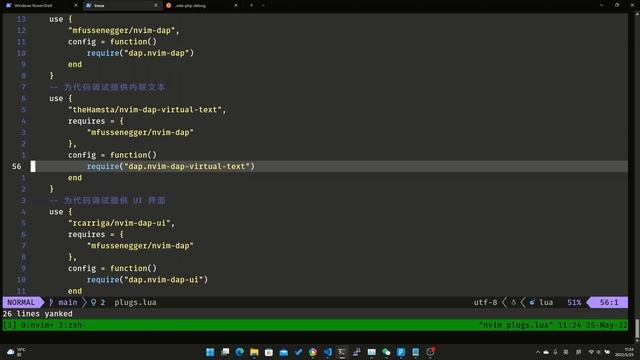Close the tmux tab
The height and width of the screenshot is (360, 640).
coord(156,6)
